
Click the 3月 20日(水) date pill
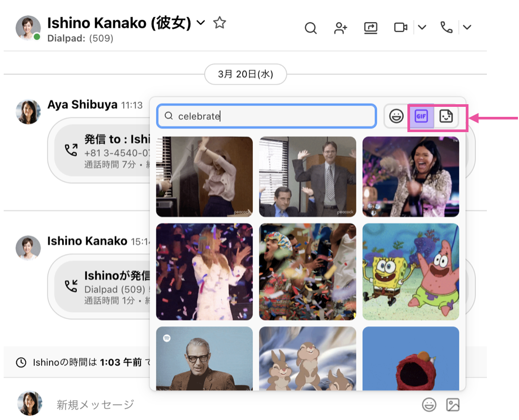pos(246,74)
